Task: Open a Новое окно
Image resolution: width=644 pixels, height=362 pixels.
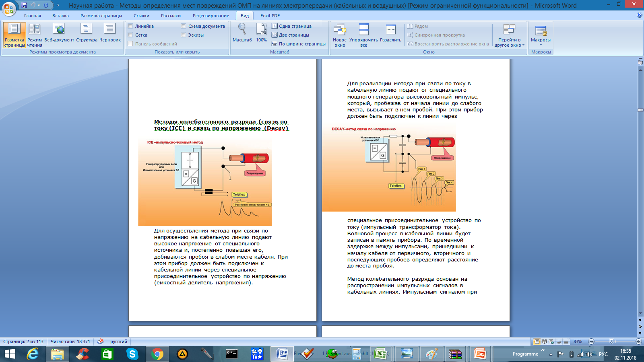Action: [340, 35]
